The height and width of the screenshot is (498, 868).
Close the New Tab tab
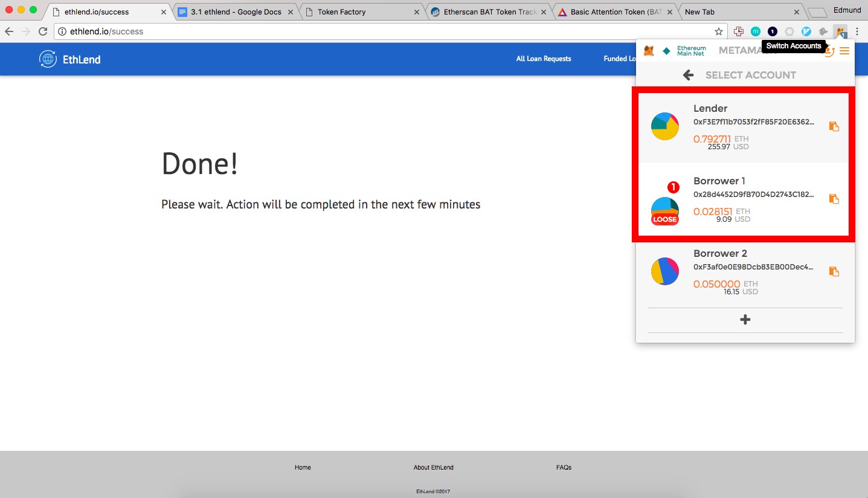coord(796,12)
